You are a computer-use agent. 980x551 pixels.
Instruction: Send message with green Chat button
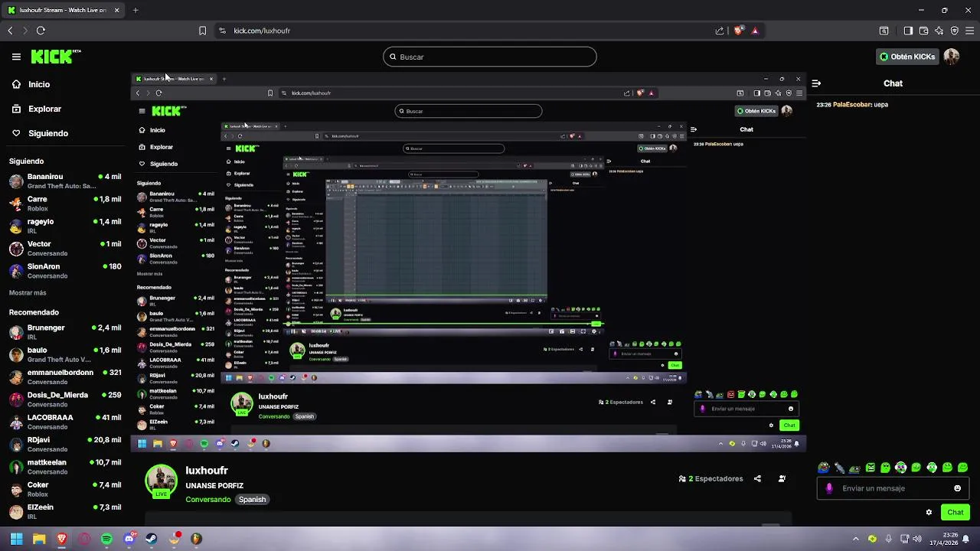pos(955,512)
